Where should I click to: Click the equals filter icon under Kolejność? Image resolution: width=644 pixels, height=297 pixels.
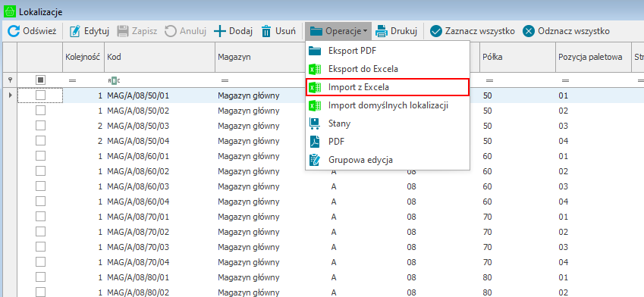click(x=72, y=80)
